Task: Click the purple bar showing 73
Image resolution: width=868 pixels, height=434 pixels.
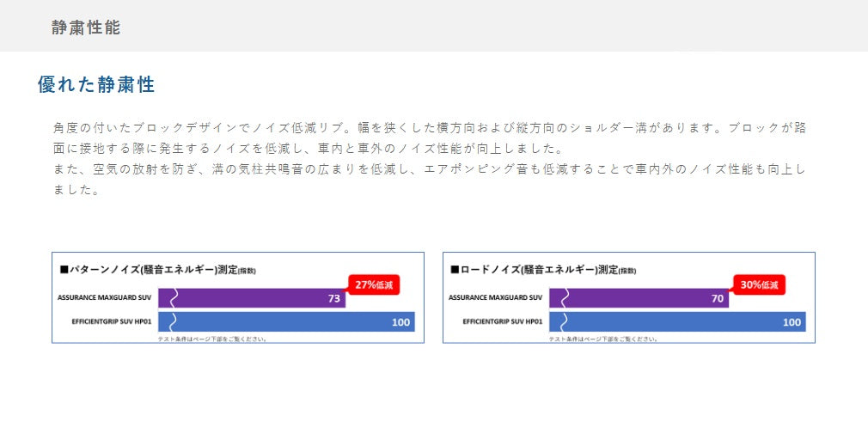Action: click(x=252, y=298)
